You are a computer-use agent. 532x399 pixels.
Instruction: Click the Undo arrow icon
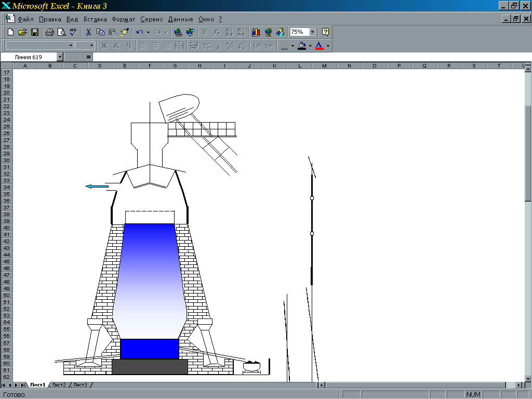tap(140, 32)
